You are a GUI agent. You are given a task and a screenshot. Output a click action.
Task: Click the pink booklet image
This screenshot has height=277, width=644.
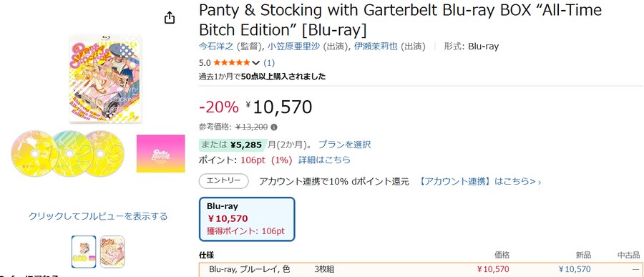point(160,153)
